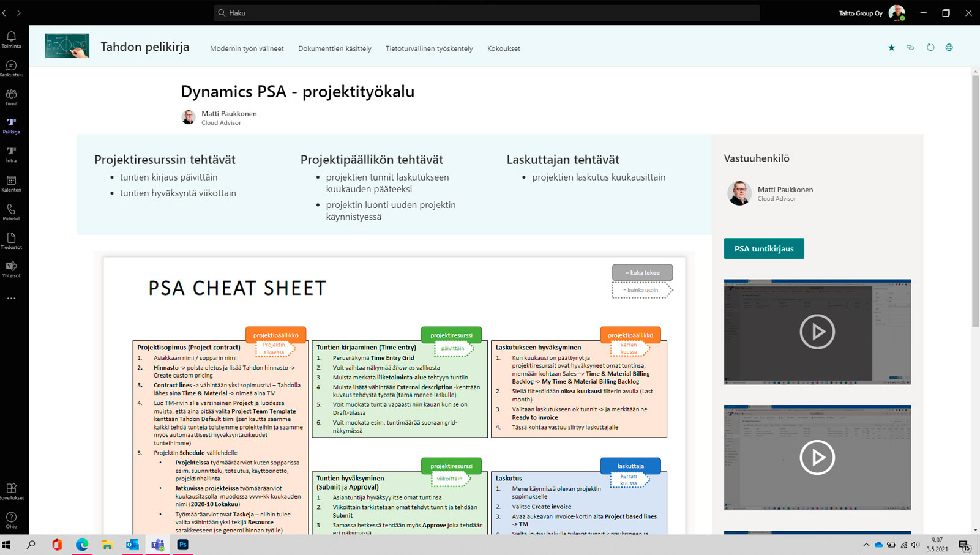Open Keskustelu chat in sidebar
Screen dimensions: 980x555
pyautogui.click(x=11, y=69)
